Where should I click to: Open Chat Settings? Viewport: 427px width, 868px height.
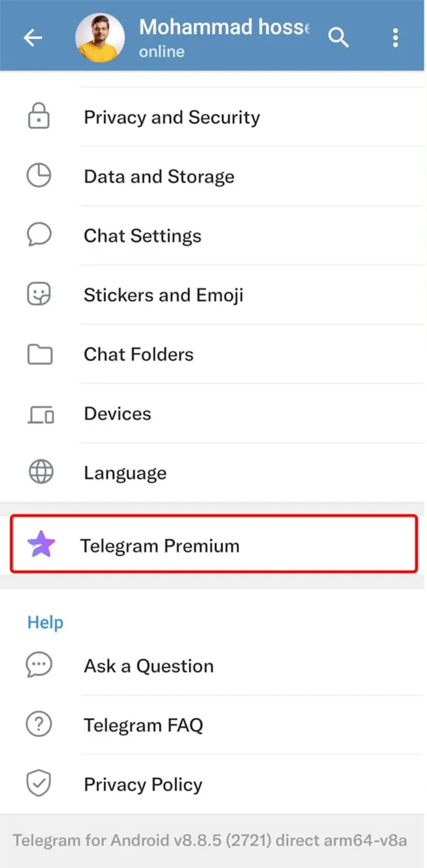click(x=212, y=235)
